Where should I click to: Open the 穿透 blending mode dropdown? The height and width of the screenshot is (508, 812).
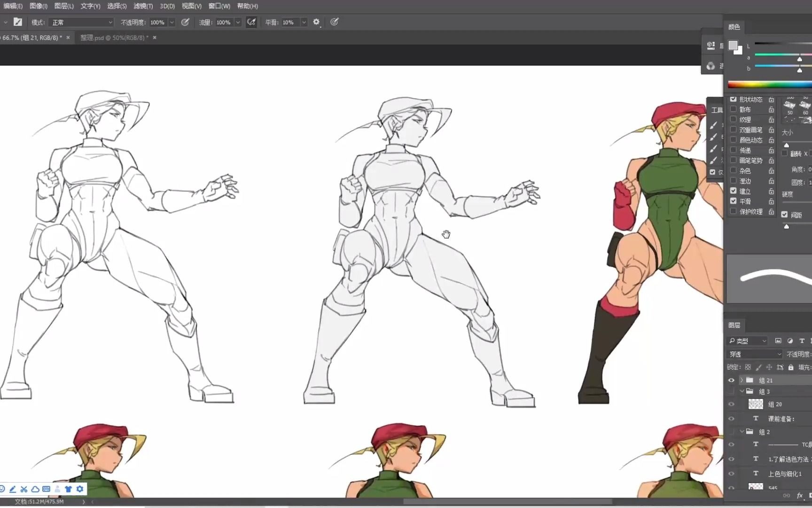click(x=755, y=354)
